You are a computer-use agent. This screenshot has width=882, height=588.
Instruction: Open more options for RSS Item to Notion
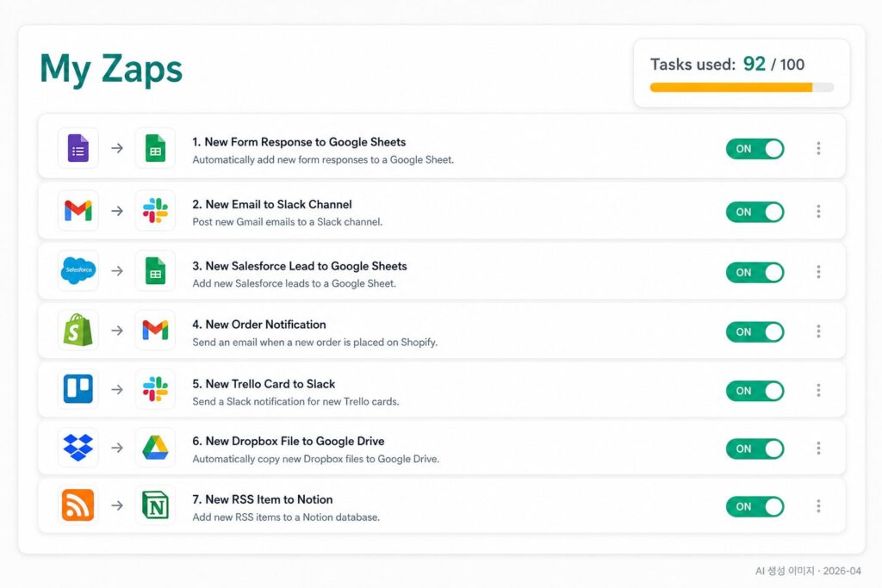click(x=818, y=506)
